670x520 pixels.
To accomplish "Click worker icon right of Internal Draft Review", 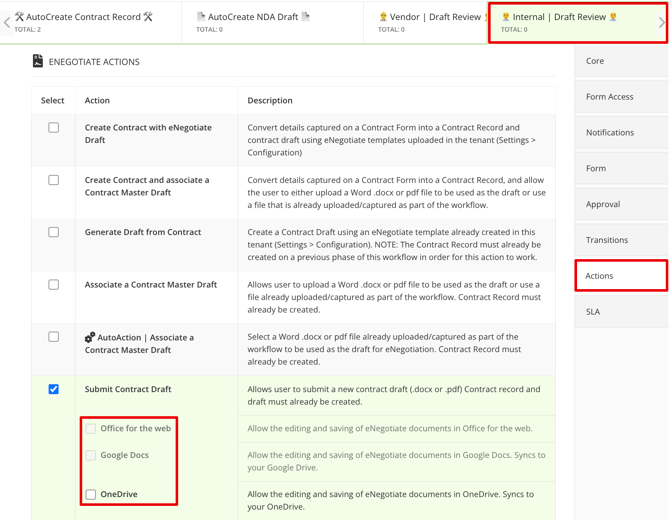I will click(x=613, y=17).
